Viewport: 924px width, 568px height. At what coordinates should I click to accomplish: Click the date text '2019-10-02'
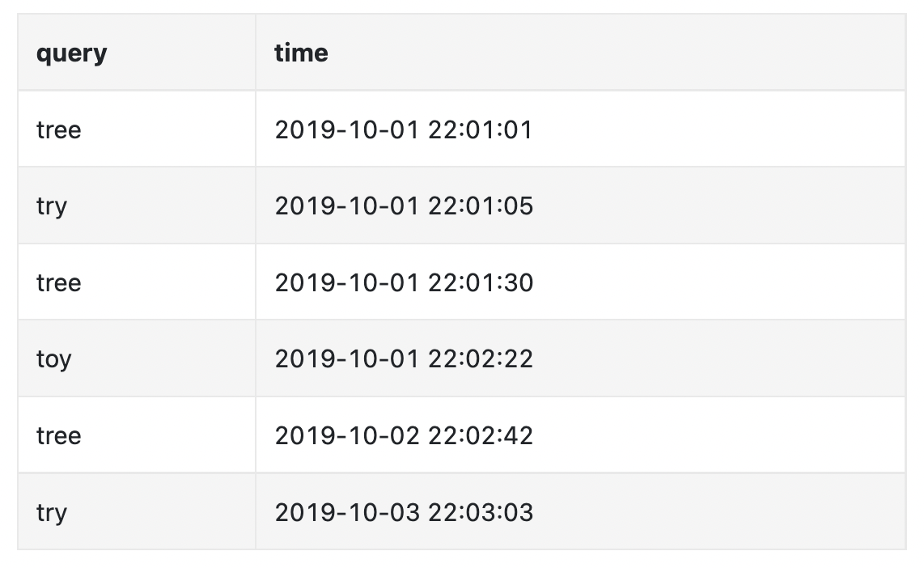tap(347, 435)
